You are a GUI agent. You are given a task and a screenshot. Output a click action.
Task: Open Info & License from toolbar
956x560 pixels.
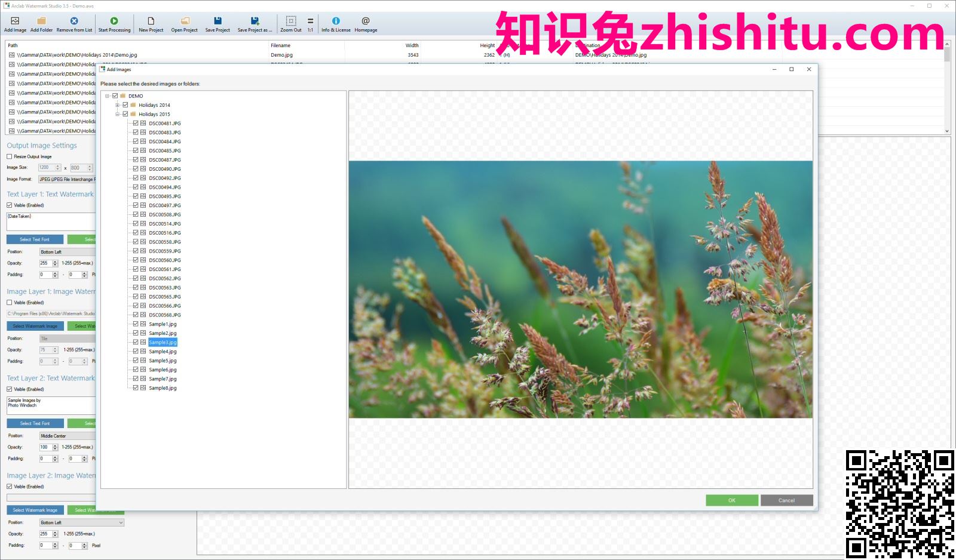[336, 21]
